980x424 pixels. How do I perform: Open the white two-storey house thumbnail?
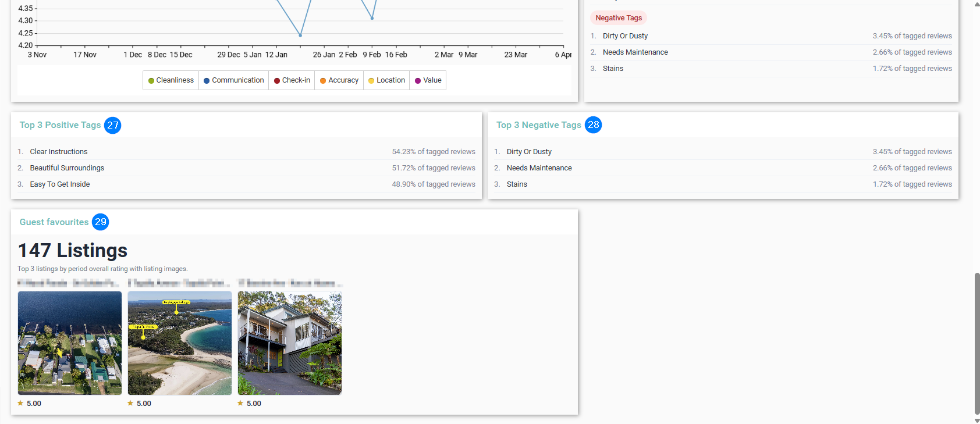(x=290, y=343)
